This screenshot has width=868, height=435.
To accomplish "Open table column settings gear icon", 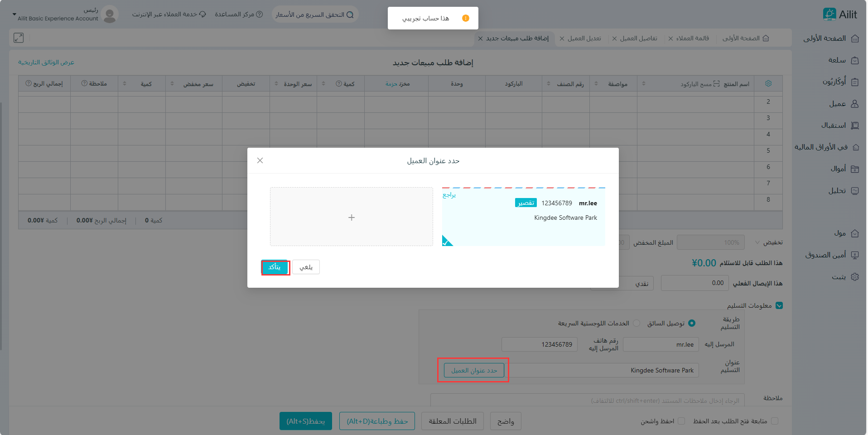I will 768,84.
